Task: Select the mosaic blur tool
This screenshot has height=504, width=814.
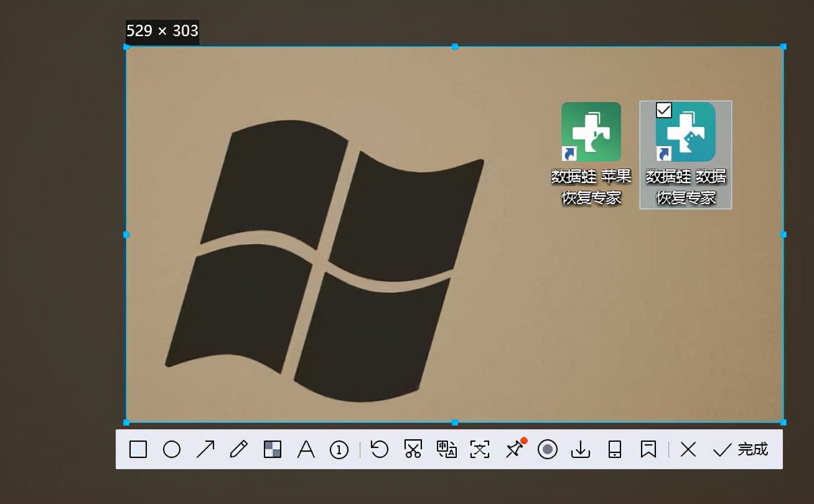Action: point(273,449)
